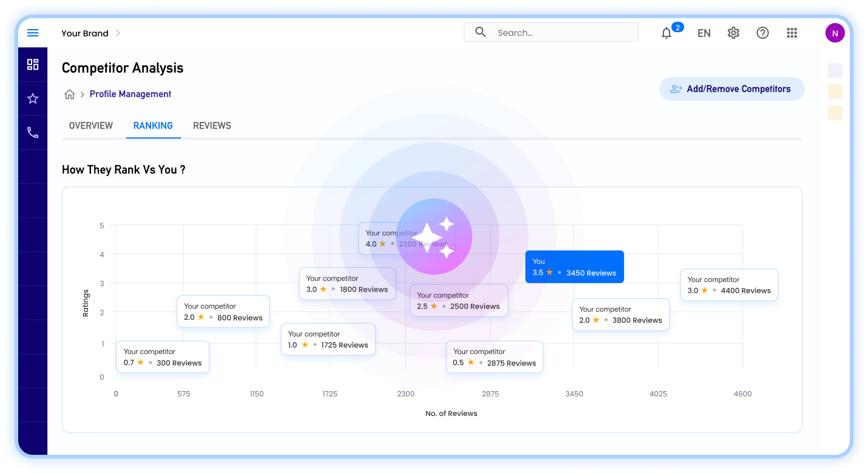This screenshot has height=473, width=868.
Task: Open settings gear icon
Action: coord(733,33)
